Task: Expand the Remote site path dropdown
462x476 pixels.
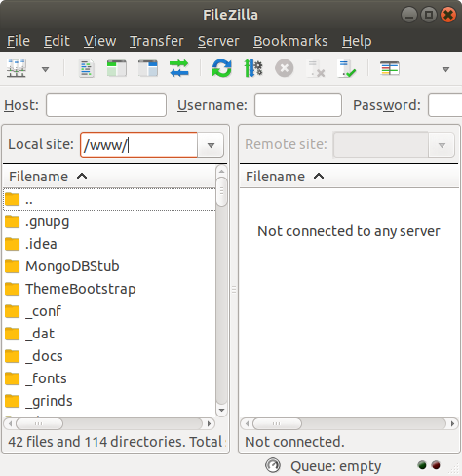Action: (x=442, y=145)
